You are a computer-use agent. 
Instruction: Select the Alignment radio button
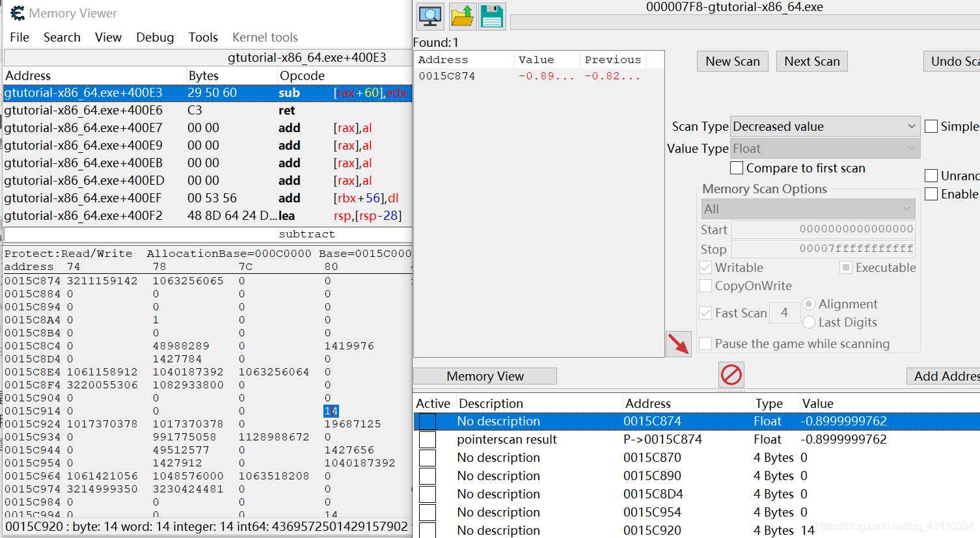tap(809, 304)
